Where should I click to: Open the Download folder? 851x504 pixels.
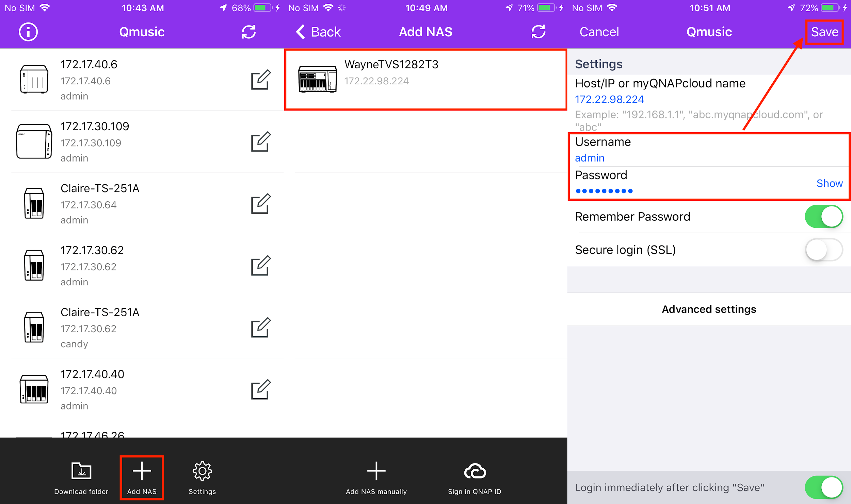click(x=81, y=478)
